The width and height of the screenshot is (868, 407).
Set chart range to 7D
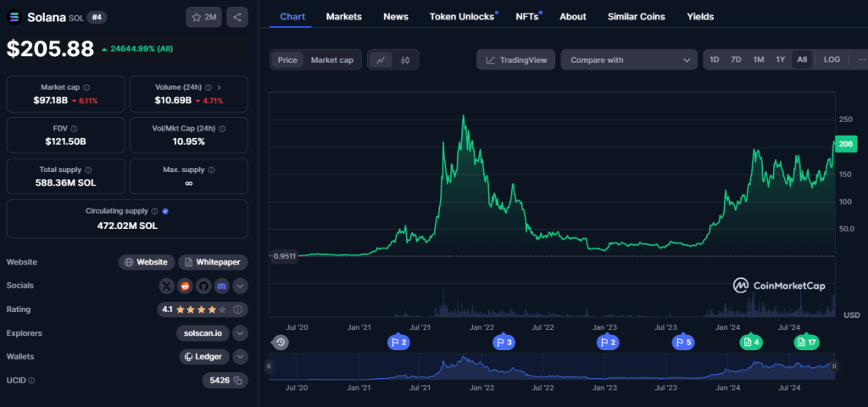coord(736,60)
